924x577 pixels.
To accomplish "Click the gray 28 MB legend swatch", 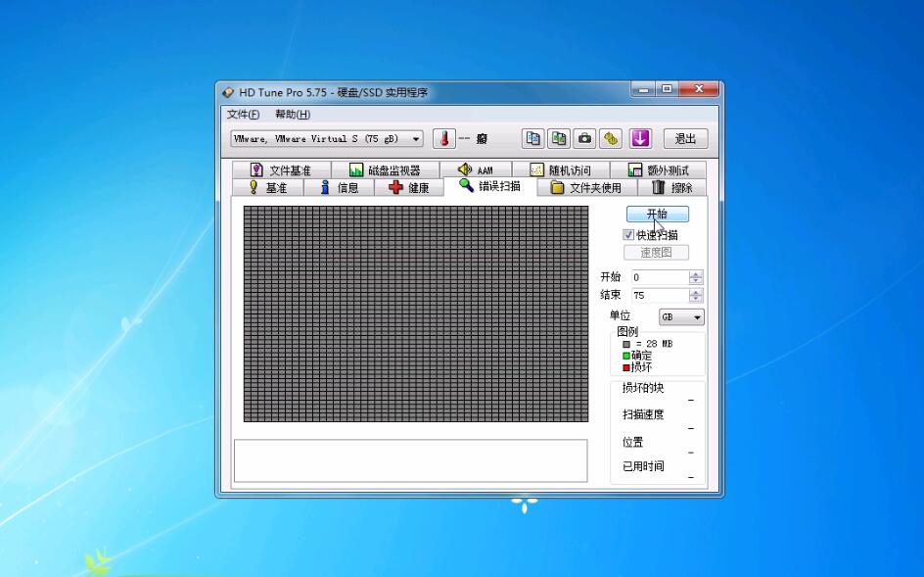I will [x=626, y=344].
